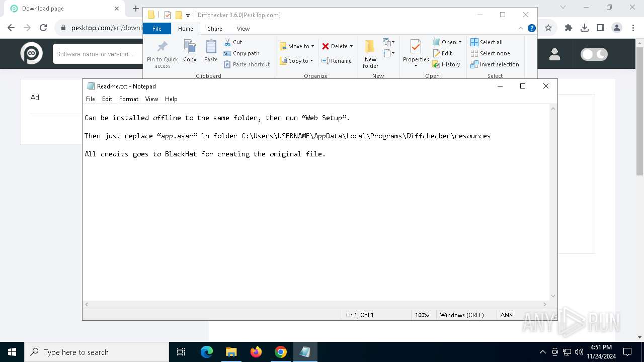Open File Explorer from taskbar
This screenshot has height=362, width=644.
tap(231, 352)
